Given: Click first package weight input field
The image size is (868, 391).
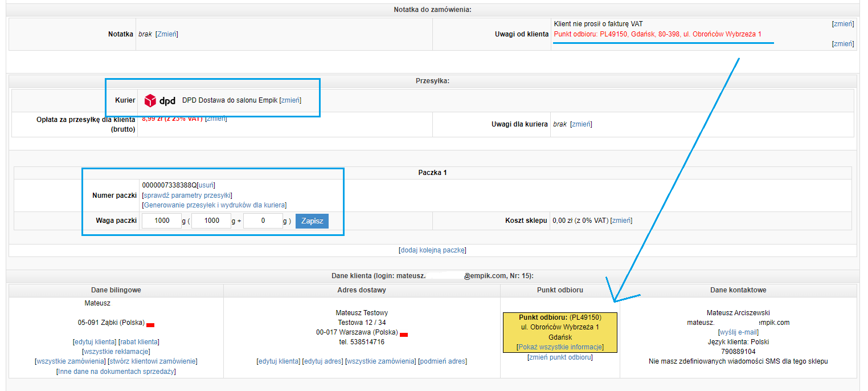Looking at the screenshot, I should click(162, 221).
